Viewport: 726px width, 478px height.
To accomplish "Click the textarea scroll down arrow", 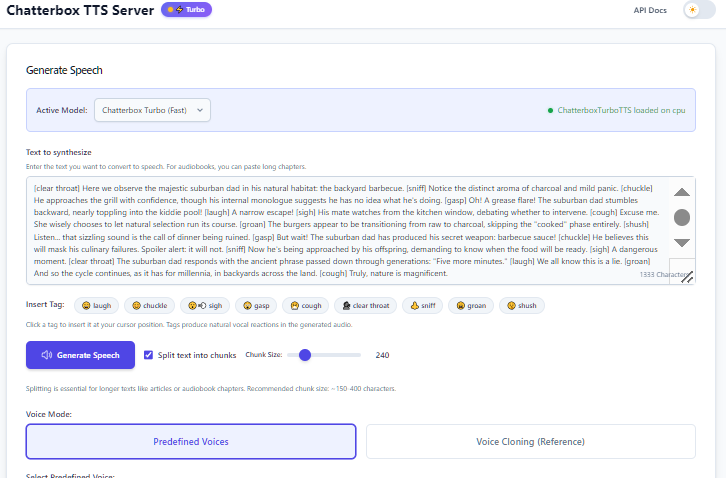I will click(x=682, y=242).
